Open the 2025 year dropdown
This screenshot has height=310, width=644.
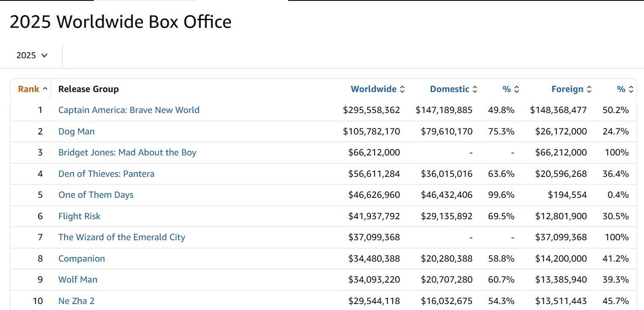pyautogui.click(x=32, y=55)
